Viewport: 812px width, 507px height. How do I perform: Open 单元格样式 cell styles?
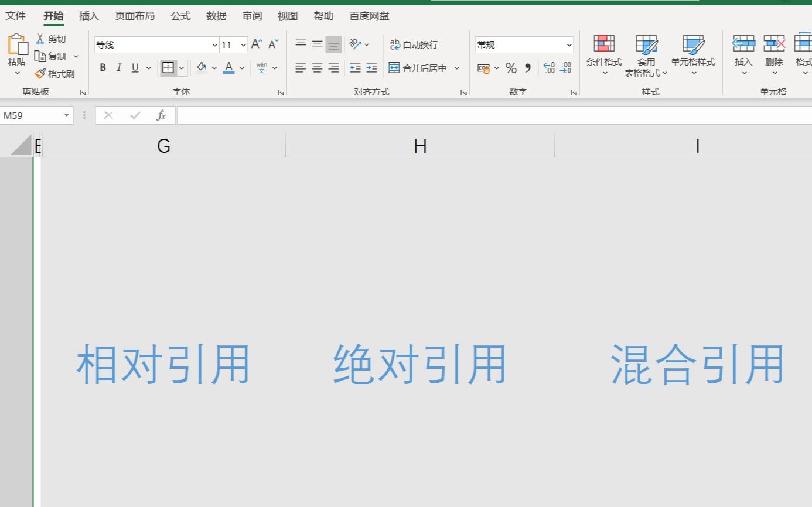[x=693, y=56]
